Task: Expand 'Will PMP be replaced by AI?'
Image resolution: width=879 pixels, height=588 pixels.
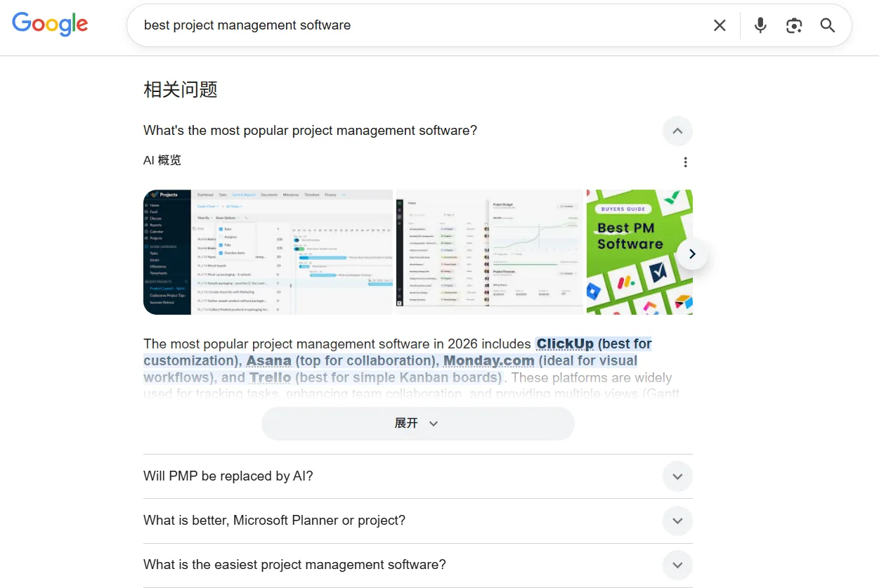Action: click(x=677, y=476)
